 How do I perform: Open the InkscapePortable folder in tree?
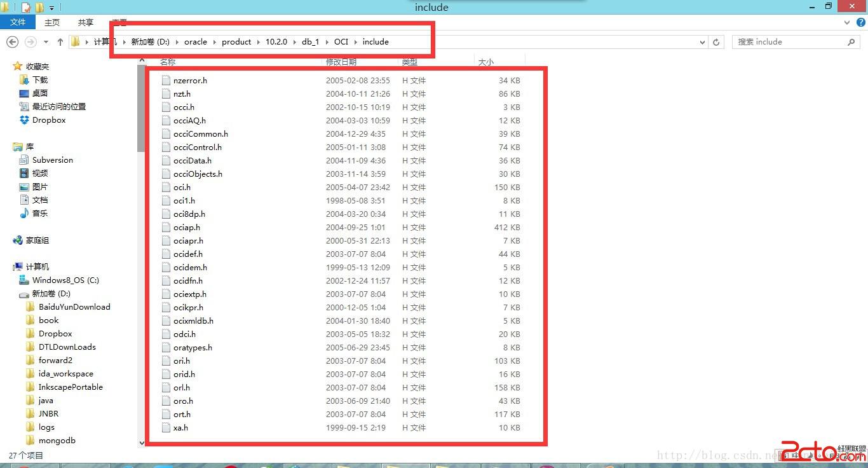tap(71, 387)
